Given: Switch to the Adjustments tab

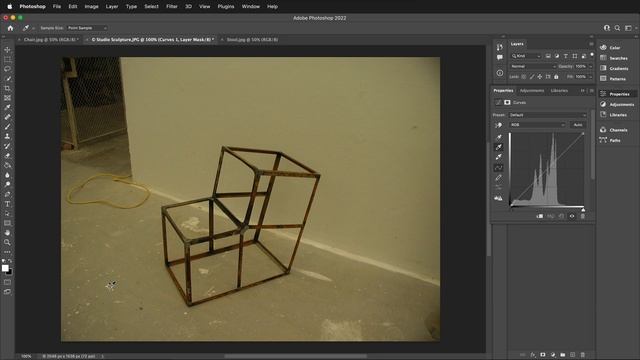Looking at the screenshot, I should tap(532, 91).
